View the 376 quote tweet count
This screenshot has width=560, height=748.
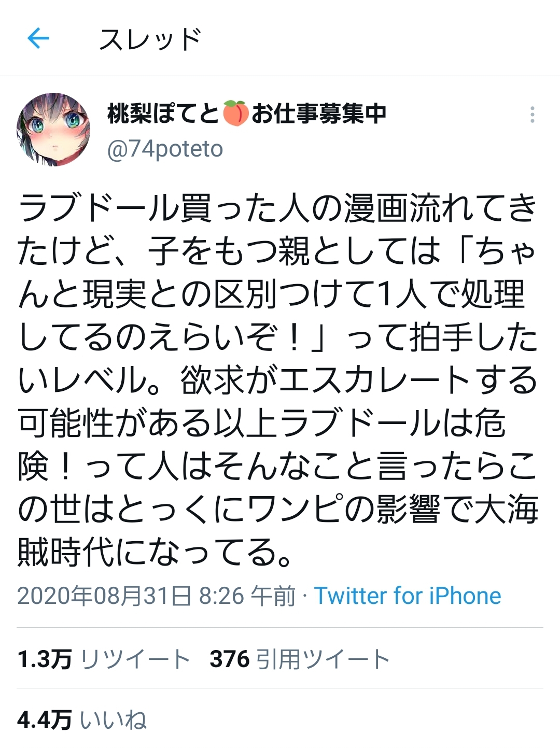[x=230, y=659]
